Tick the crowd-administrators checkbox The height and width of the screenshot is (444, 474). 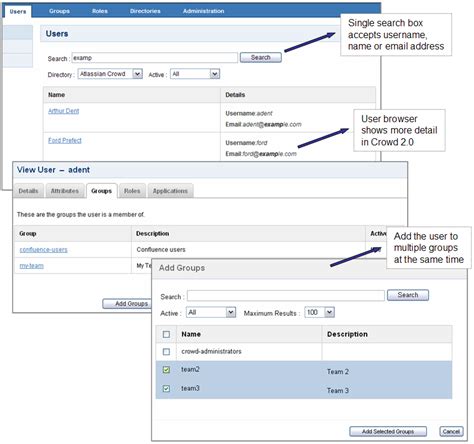click(166, 352)
